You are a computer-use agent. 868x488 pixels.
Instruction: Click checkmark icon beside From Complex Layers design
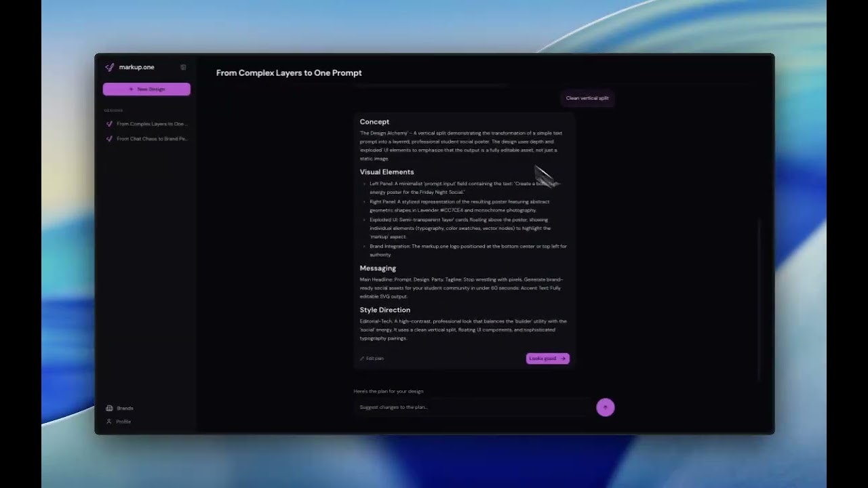(x=110, y=124)
